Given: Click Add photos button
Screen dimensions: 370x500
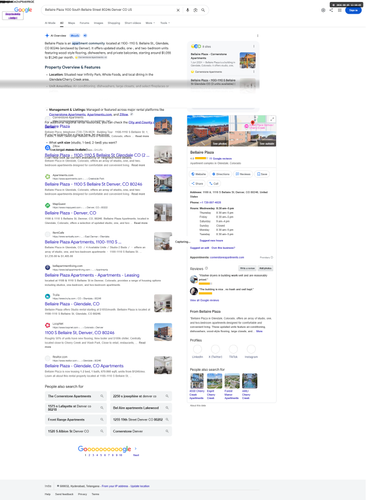Looking at the screenshot, I should click(266, 268).
